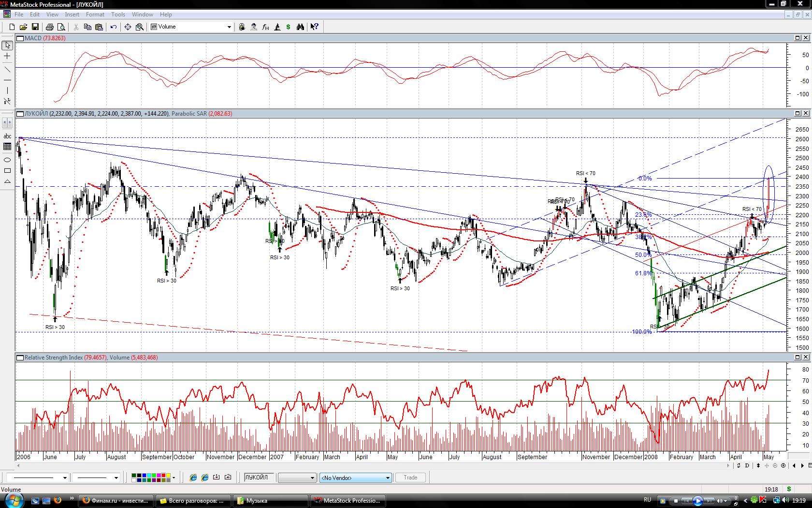
Task: Switch to Музыка taskbar window
Action: click(x=271, y=501)
